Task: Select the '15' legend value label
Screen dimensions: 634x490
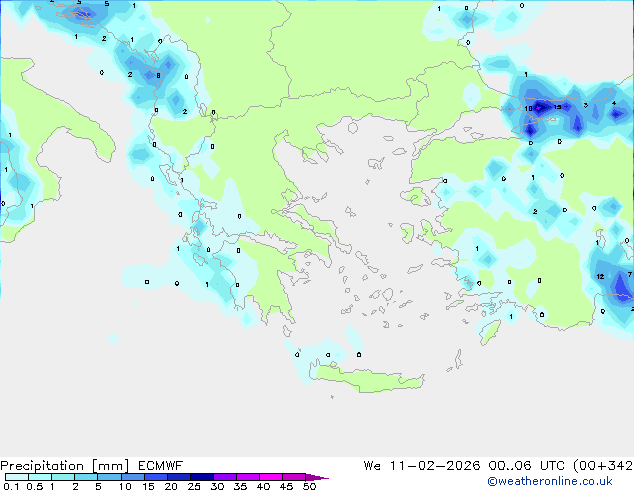Action: (x=148, y=486)
